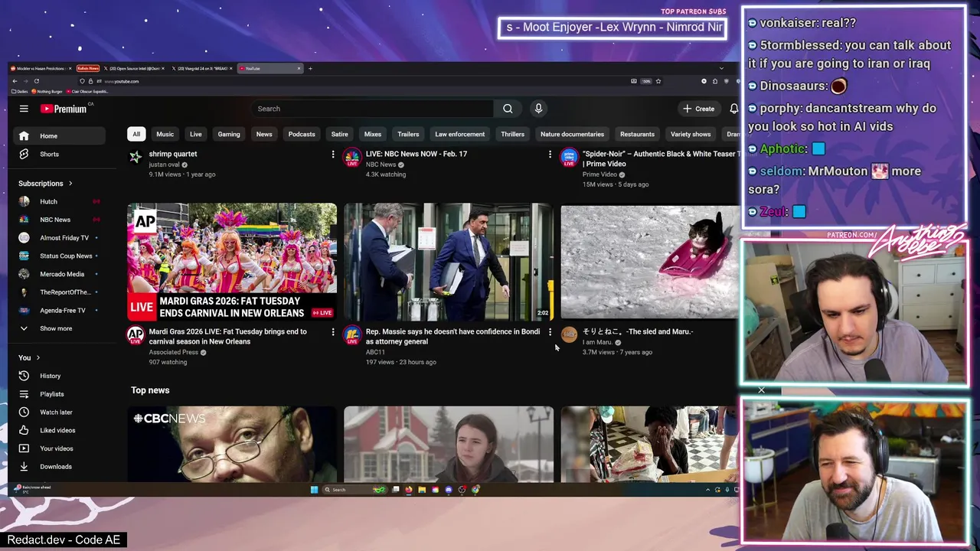Open the Mardi Gras 2026 live thumbnail
The width and height of the screenshot is (980, 551).
(x=232, y=262)
